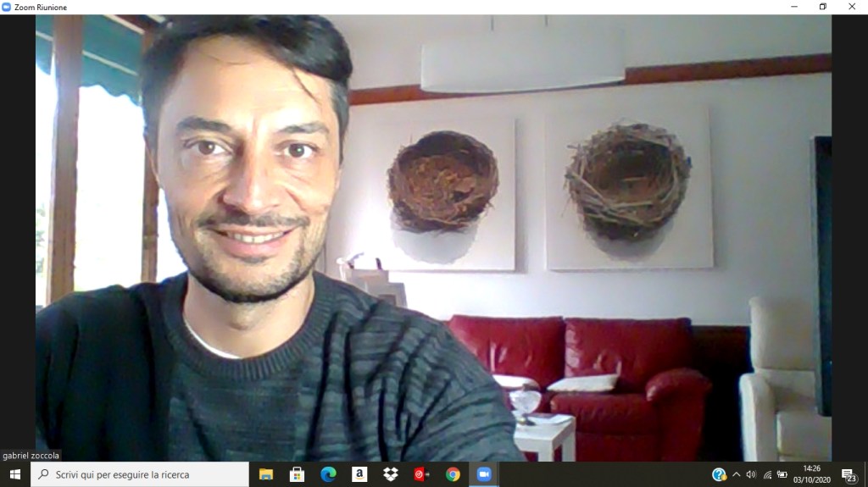Image resolution: width=868 pixels, height=487 pixels.
Task: Open the Wi-Fi network panel
Action: (767, 474)
